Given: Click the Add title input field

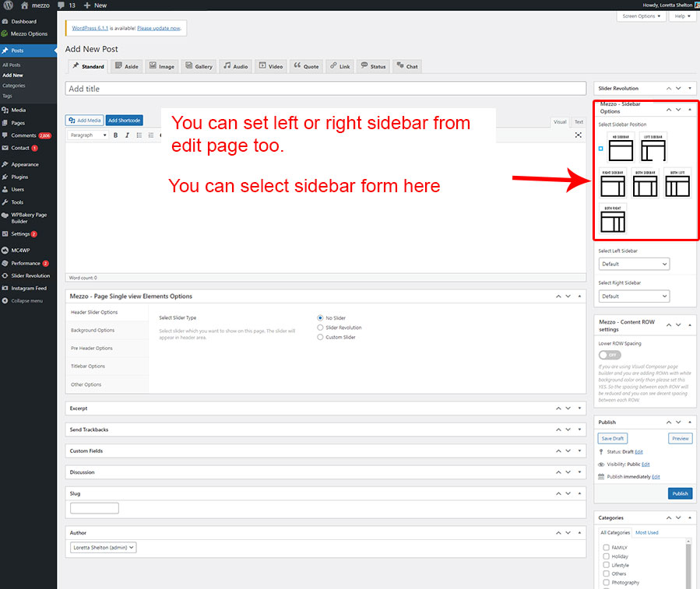Looking at the screenshot, I should pos(325,89).
